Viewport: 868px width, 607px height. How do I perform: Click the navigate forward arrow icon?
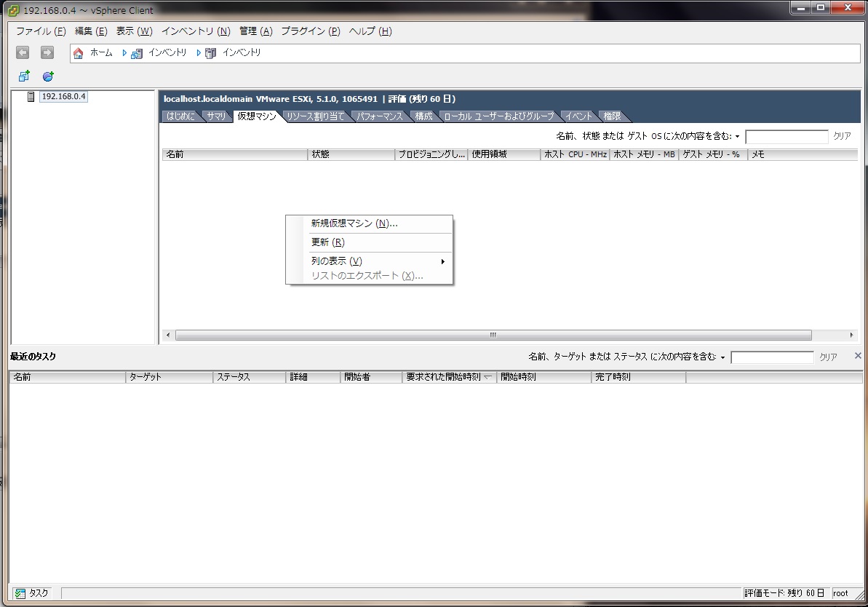(x=47, y=52)
